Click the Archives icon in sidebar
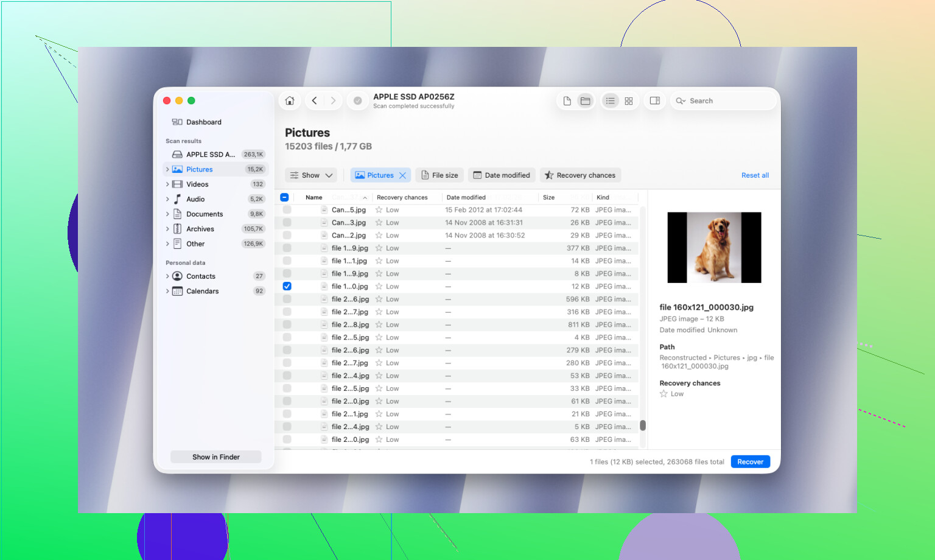The width and height of the screenshot is (935, 560). click(177, 229)
